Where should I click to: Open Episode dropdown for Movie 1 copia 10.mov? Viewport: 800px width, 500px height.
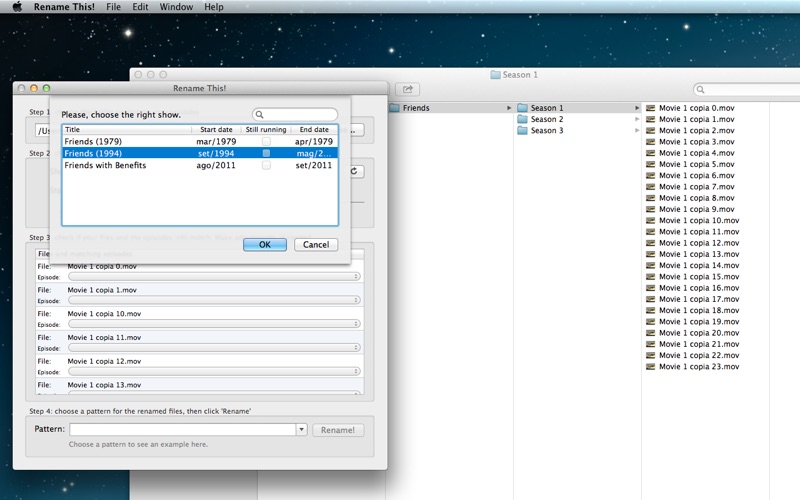pos(214,323)
